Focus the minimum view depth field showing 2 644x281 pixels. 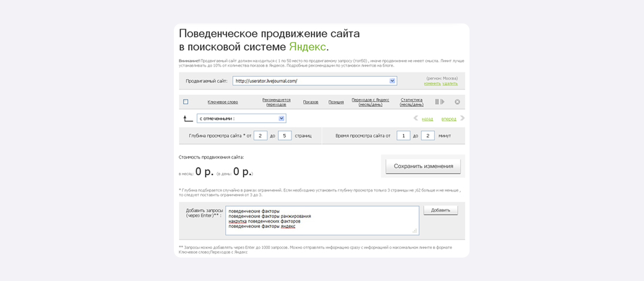(260, 136)
